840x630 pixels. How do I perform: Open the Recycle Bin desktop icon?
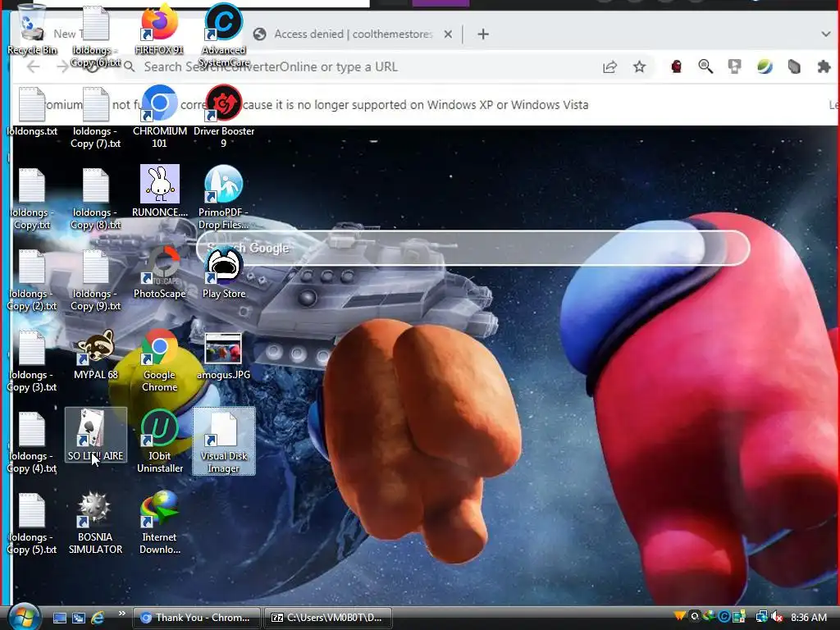32,30
